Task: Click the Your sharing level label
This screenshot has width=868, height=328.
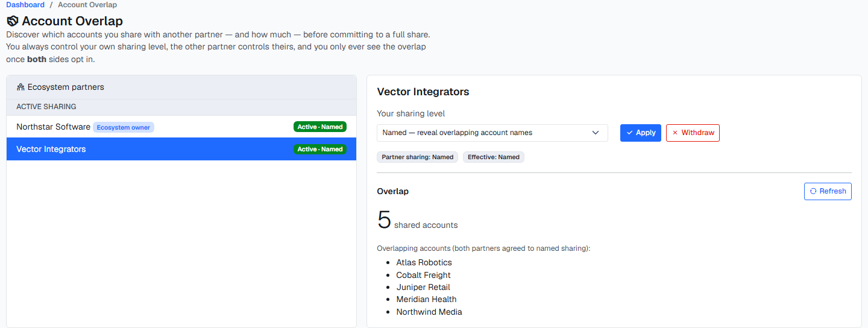Action: (x=410, y=113)
